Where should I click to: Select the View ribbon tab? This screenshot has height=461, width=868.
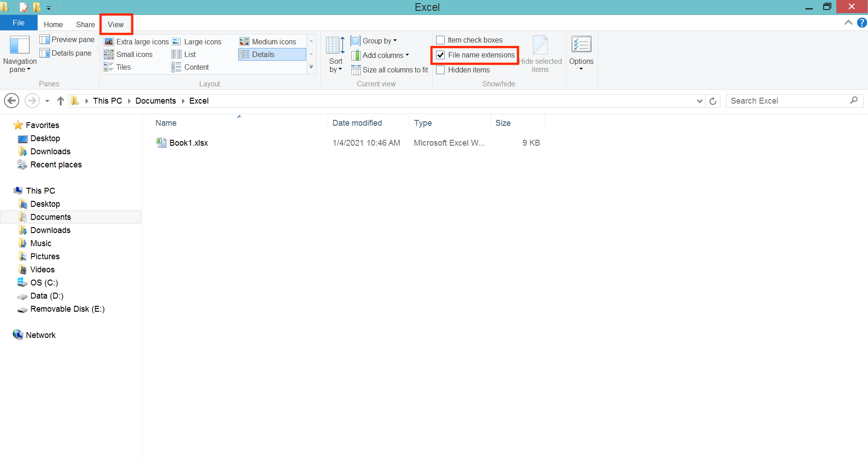(x=116, y=24)
